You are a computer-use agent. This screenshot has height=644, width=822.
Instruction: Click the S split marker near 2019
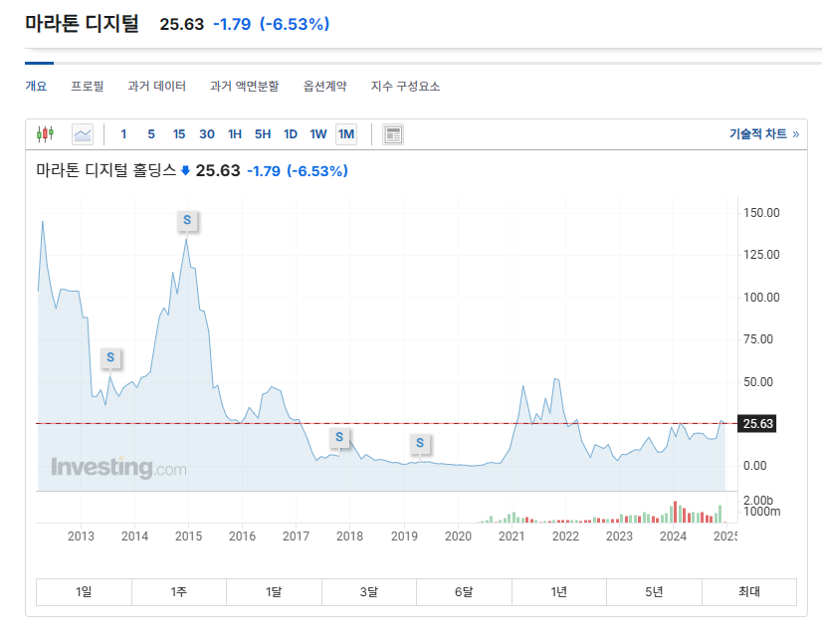pyautogui.click(x=420, y=443)
